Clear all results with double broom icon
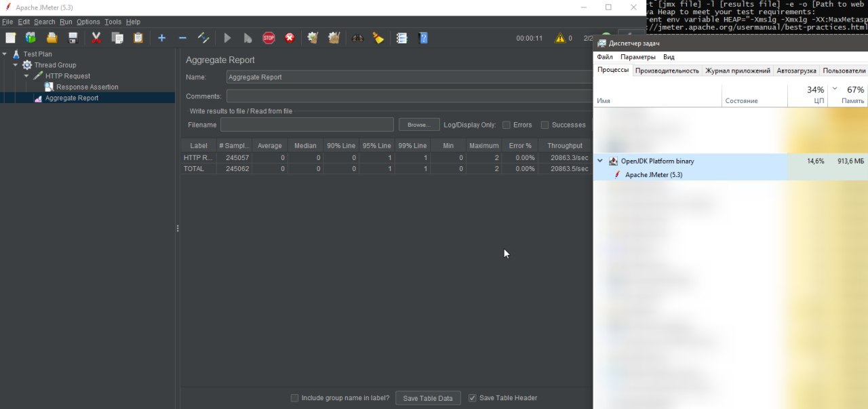 334,38
